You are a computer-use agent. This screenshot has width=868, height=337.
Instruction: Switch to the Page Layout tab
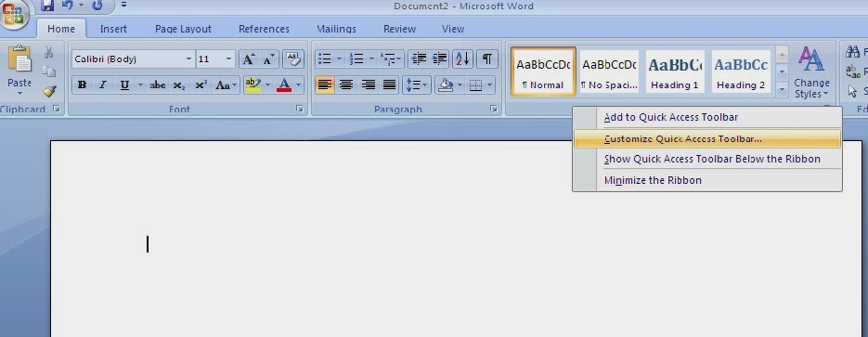(183, 29)
